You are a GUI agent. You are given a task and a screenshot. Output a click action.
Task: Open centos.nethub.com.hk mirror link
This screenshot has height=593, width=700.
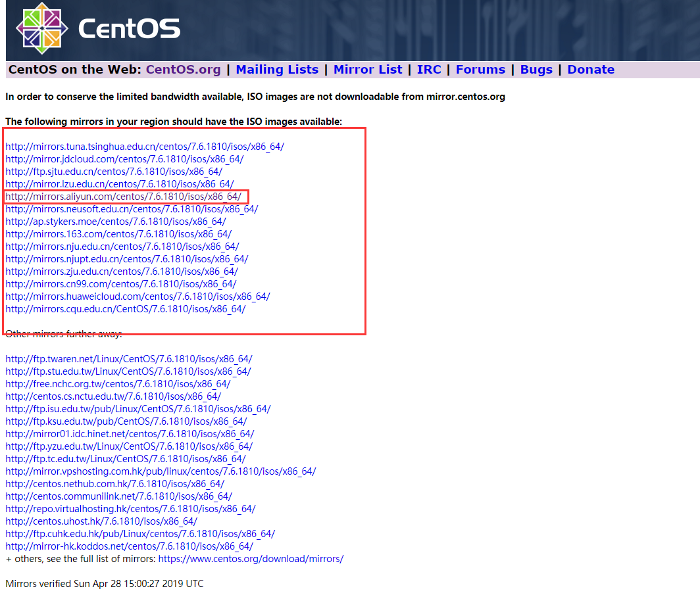pos(114,484)
